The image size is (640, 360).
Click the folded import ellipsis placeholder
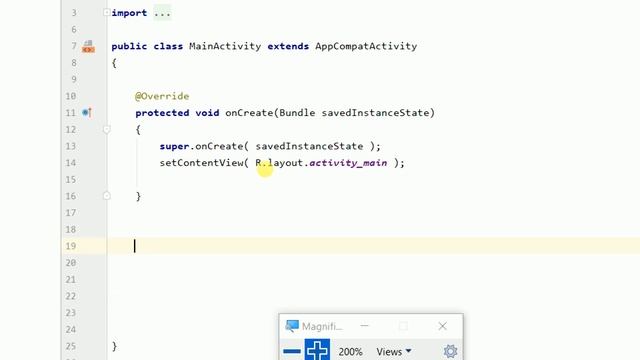[162, 13]
